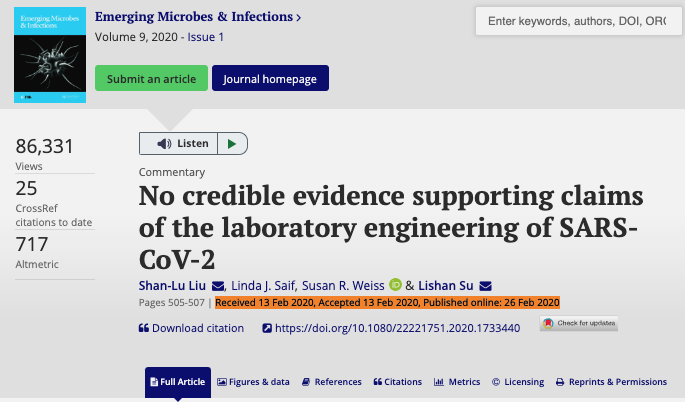
Task: Play the article audio with the play arrow
Action: point(232,144)
